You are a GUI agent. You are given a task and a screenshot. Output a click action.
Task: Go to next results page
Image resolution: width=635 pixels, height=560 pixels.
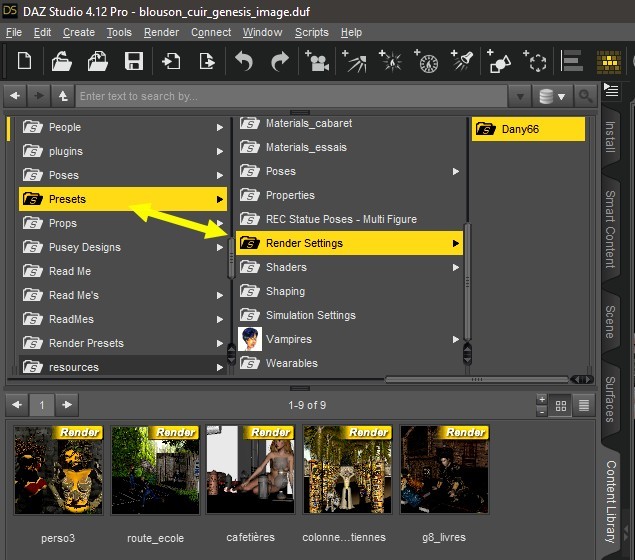click(67, 405)
